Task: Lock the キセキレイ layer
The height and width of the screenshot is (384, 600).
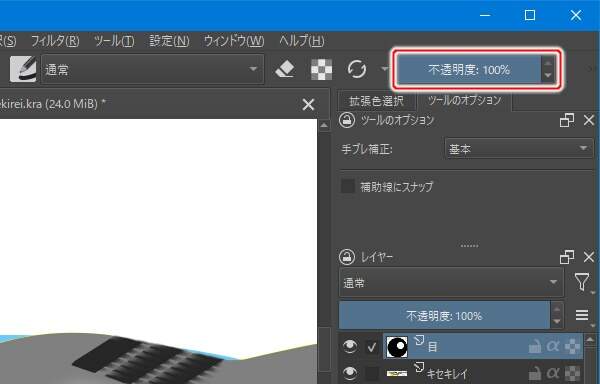Action: [535, 373]
